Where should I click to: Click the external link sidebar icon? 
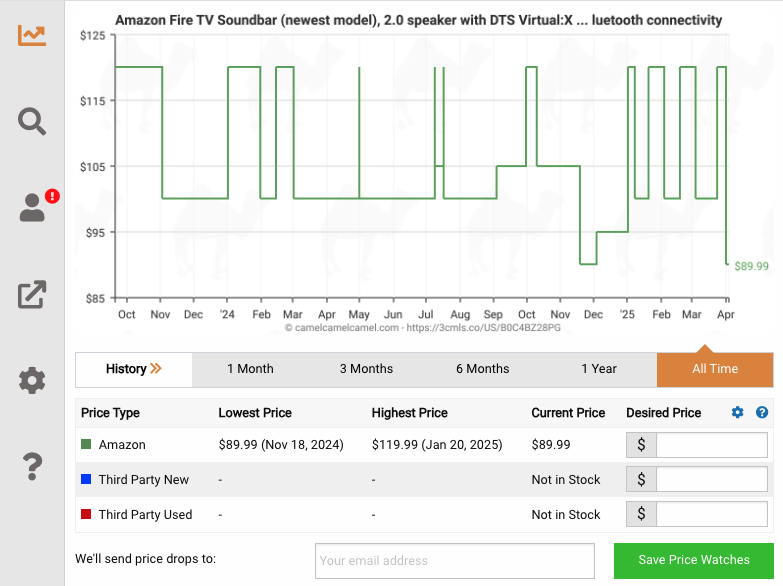point(32,294)
